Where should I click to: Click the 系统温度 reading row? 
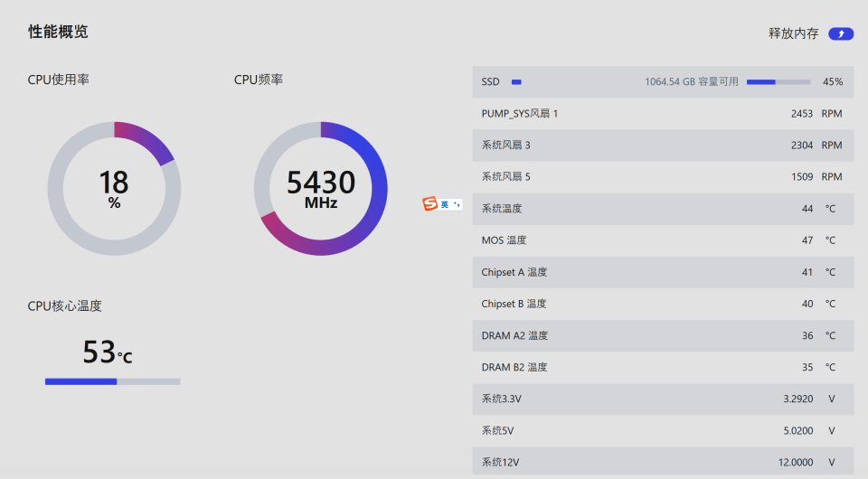662,209
